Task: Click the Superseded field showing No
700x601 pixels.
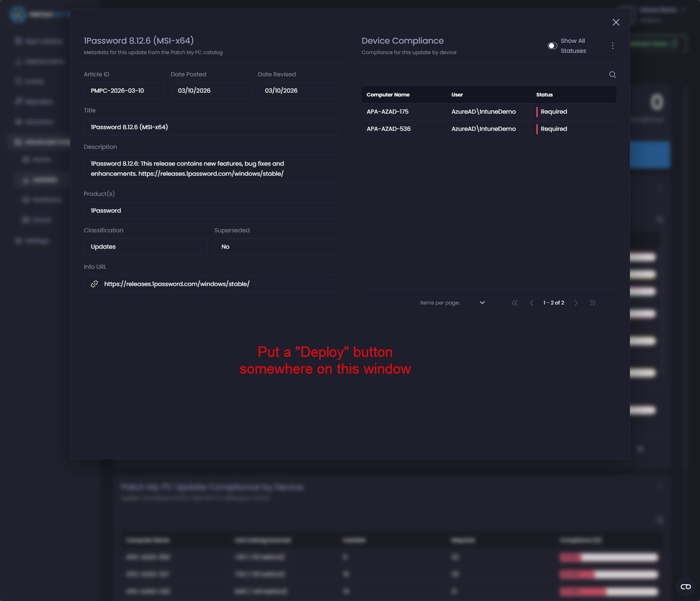Action: tap(276, 247)
